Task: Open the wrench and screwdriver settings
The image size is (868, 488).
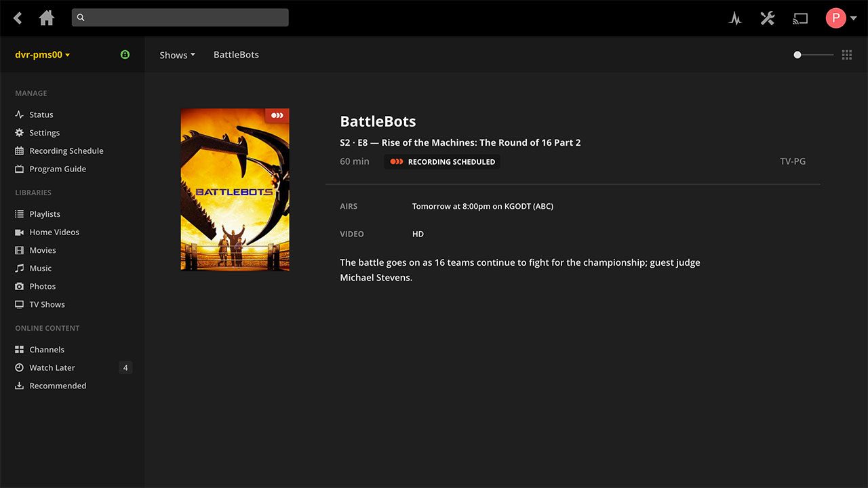Action: pyautogui.click(x=768, y=18)
